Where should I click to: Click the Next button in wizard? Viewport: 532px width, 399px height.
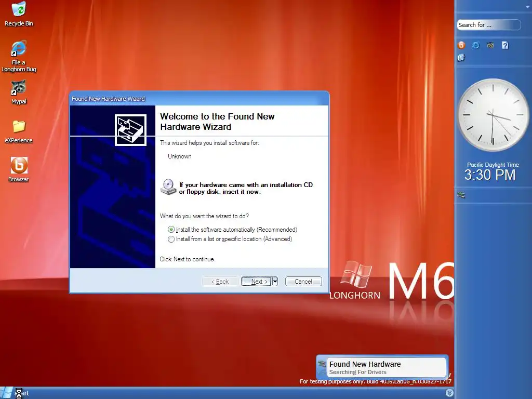[257, 281]
